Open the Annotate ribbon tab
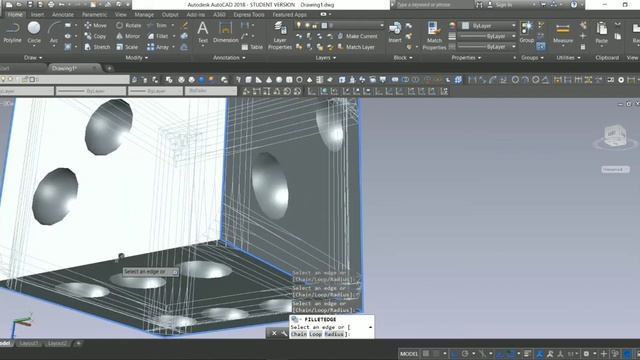Screen dimensions: 640x360 pos(63,14)
